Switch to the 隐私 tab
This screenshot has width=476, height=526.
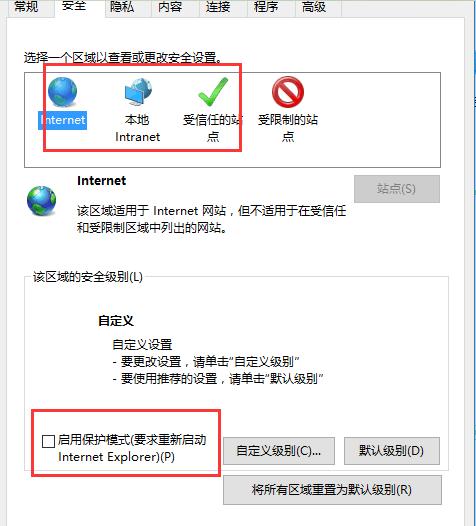(x=122, y=7)
